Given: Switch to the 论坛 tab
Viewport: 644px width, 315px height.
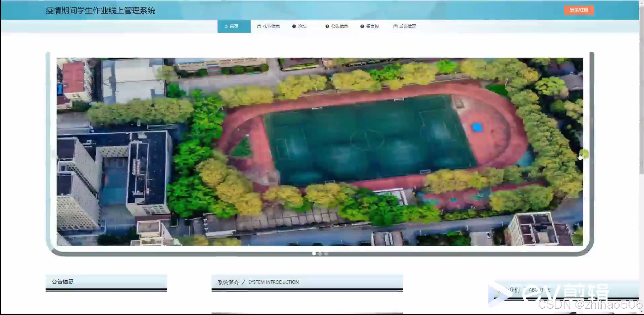Looking at the screenshot, I should (x=302, y=26).
